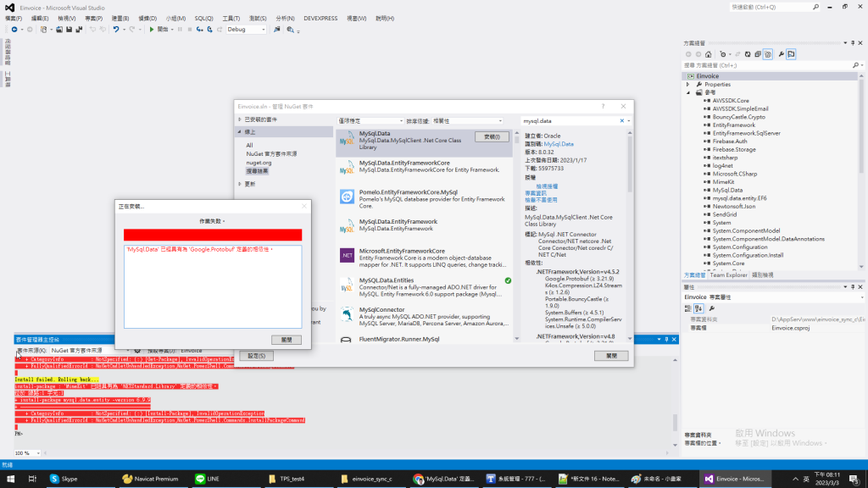Click the NuGet package list vertical scrollbar
868x488 pixels.
click(x=517, y=236)
